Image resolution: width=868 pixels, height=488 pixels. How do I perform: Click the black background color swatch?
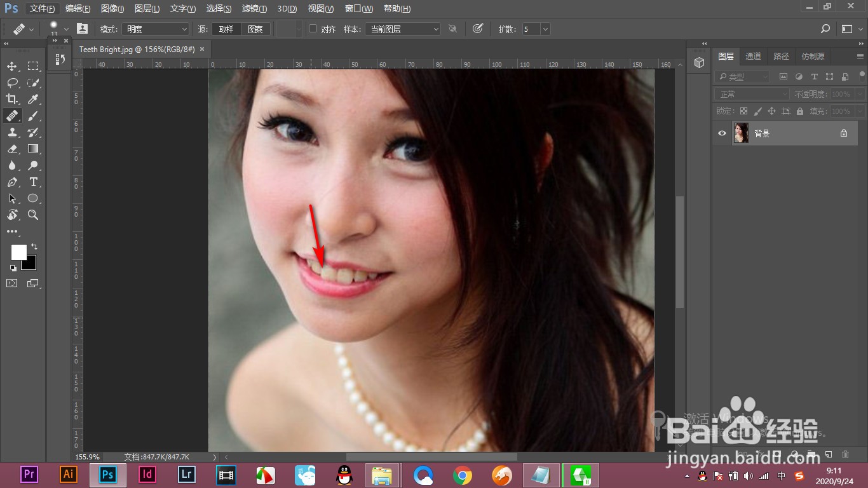tap(31, 264)
